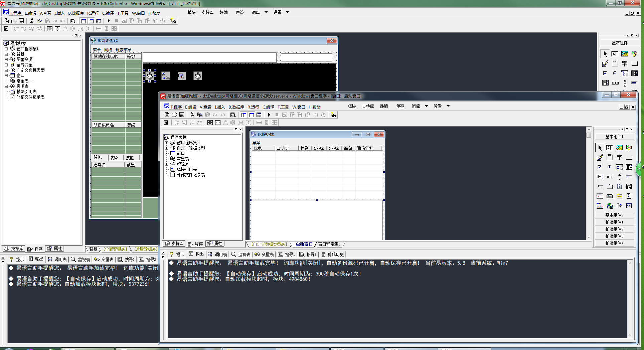Expand 窗口程序集1 node in server.e tree
Screen dimensions: 644x350
166,143
